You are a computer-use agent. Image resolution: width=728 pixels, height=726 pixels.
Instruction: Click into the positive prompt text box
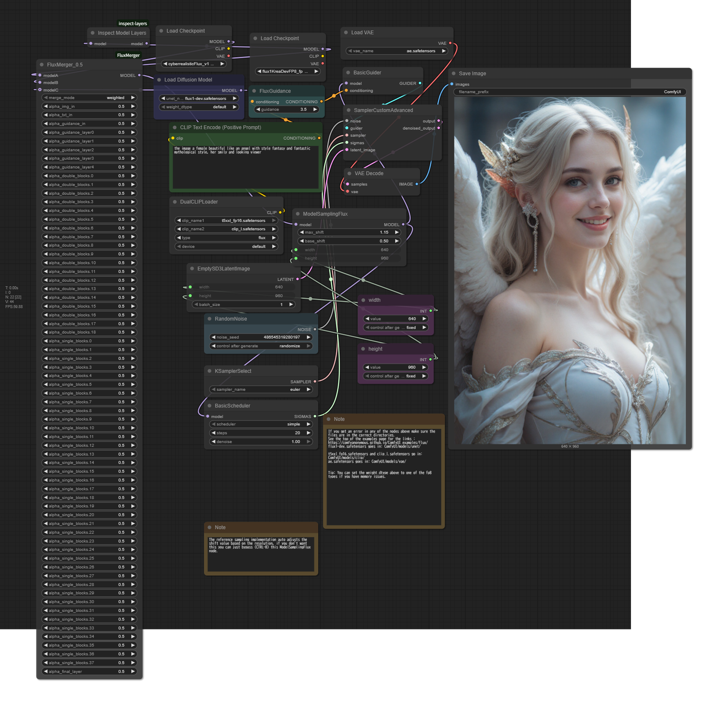(245, 167)
